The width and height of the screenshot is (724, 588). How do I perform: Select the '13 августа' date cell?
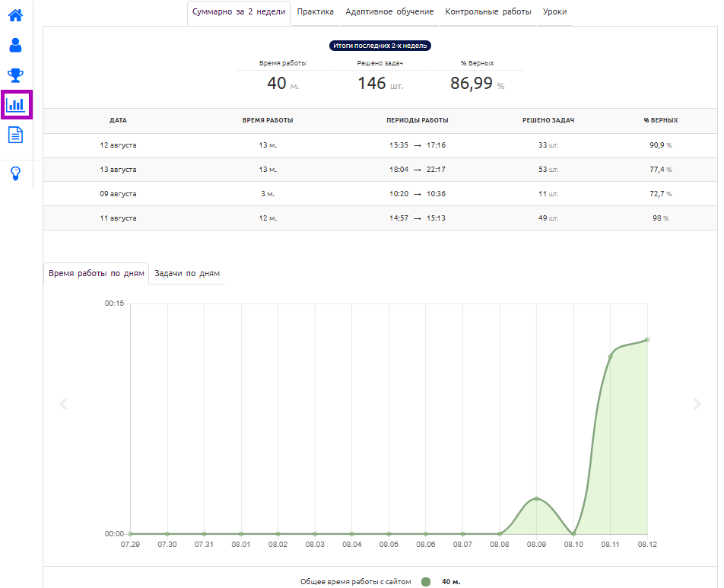118,170
